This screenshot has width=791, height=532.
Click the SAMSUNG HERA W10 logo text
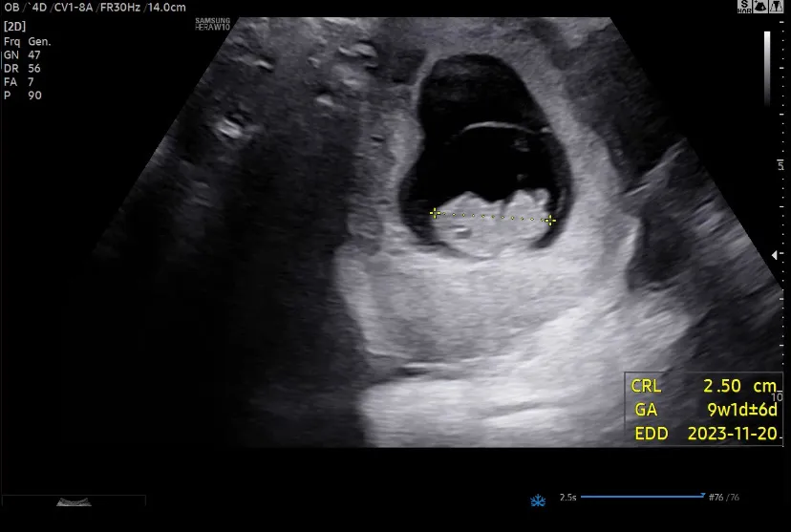click(x=212, y=24)
